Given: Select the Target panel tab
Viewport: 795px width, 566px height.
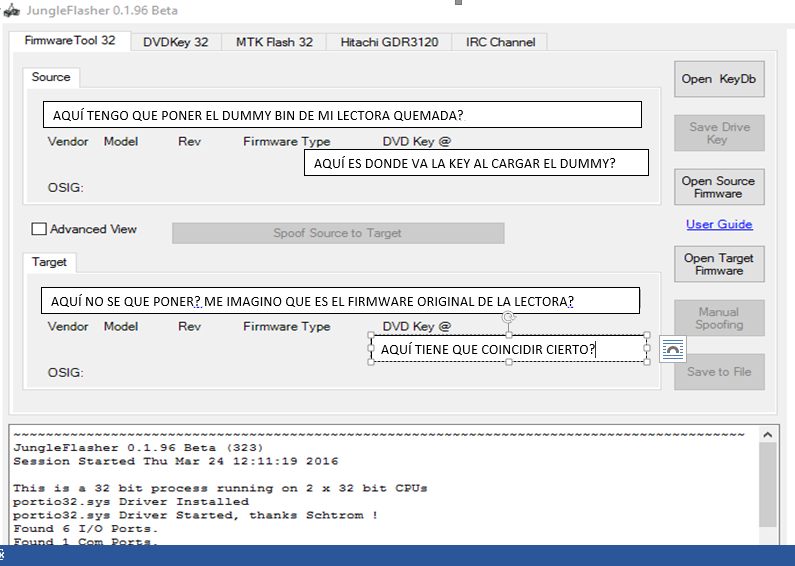Looking at the screenshot, I should click(x=49, y=262).
